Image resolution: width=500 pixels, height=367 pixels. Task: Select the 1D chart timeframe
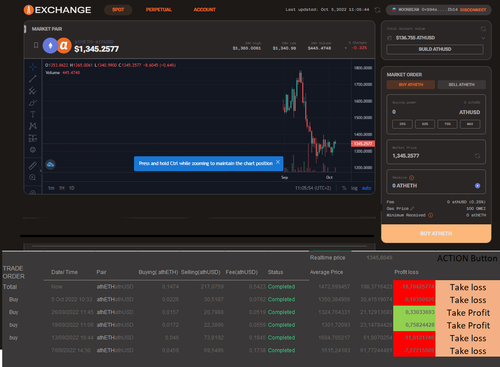click(x=72, y=188)
